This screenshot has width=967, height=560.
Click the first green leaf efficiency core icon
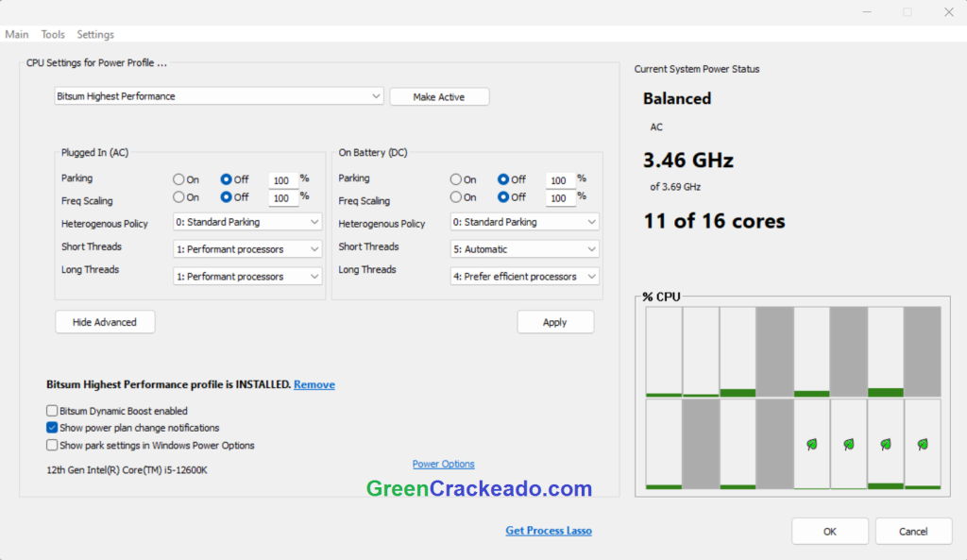(x=811, y=444)
